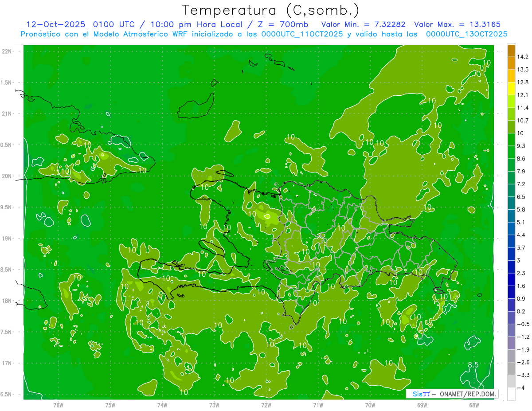Click "13.5" on the color scale
Viewport: 532px width, 411px height.
coord(523,70)
